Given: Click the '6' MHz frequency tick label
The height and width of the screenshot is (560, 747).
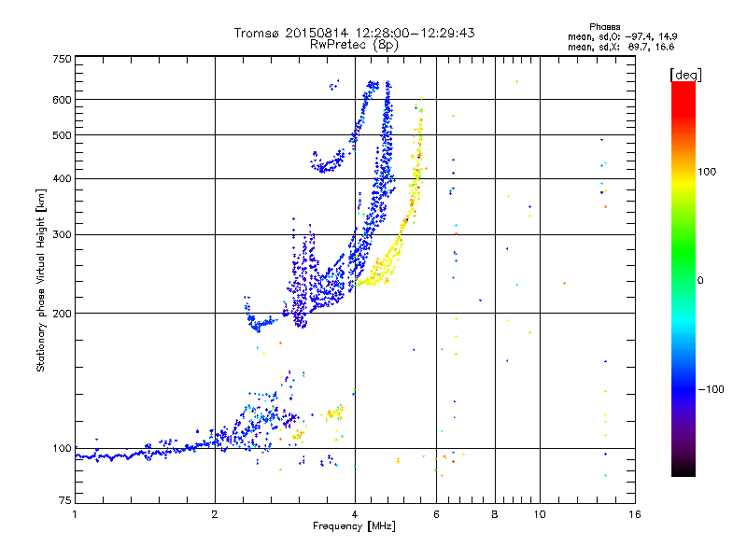Looking at the screenshot, I should click(436, 514).
